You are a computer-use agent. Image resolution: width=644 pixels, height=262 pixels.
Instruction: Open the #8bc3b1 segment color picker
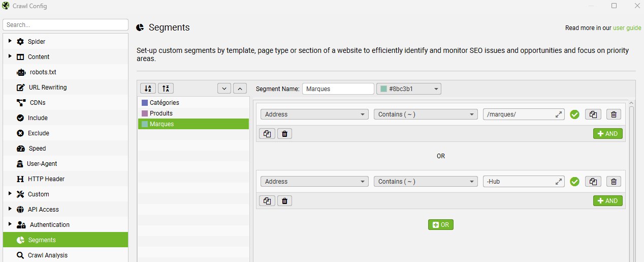(408, 89)
